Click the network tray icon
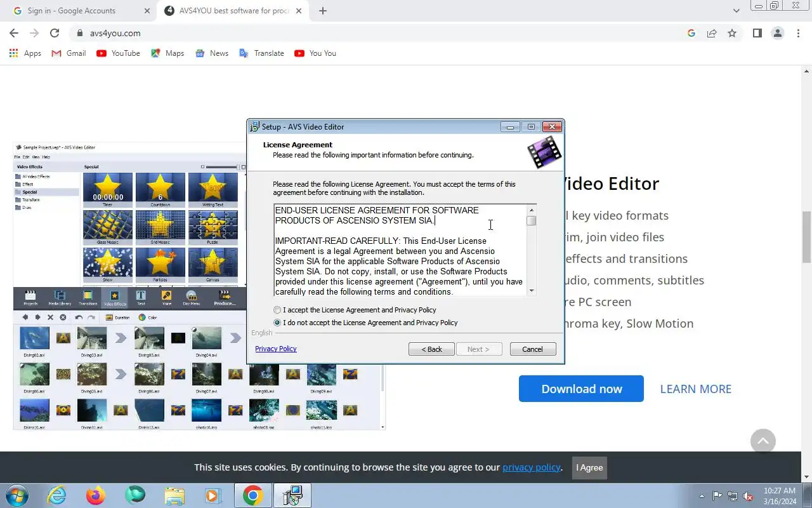Viewport: 812px width, 508px height. pyautogui.click(x=733, y=496)
